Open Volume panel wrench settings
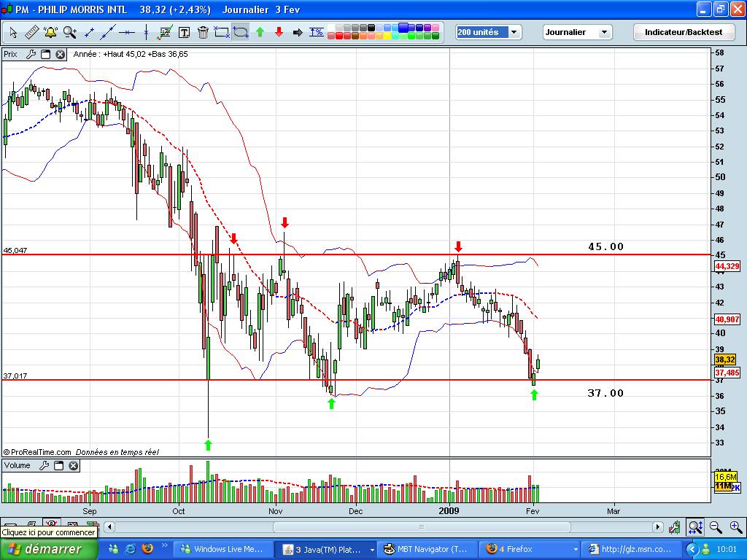The height and width of the screenshot is (560, 747). (x=44, y=465)
